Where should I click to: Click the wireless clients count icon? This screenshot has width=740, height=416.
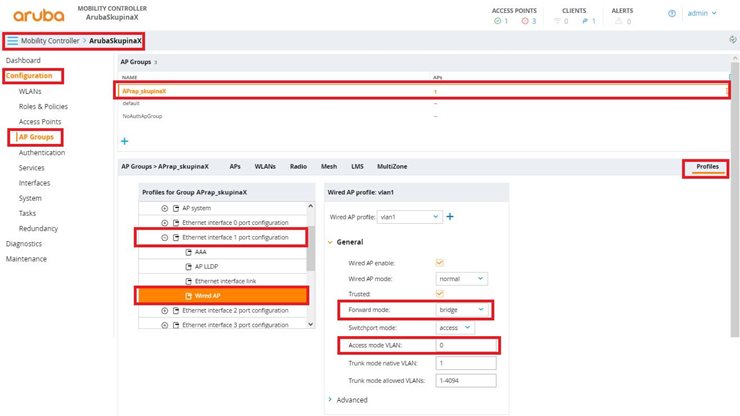pos(557,21)
